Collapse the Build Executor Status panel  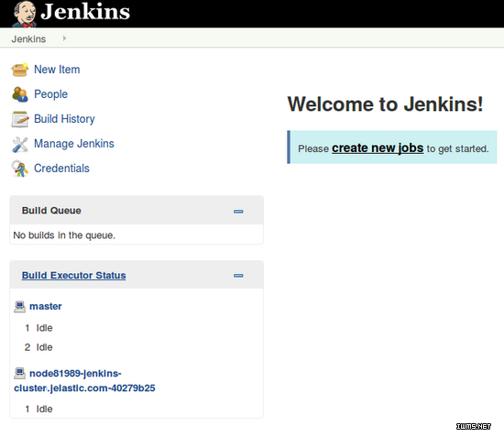(x=238, y=276)
